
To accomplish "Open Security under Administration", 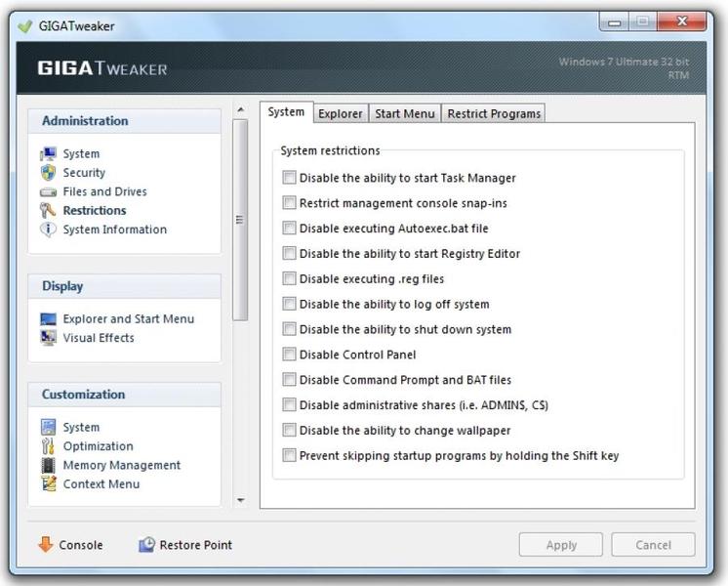I will click(84, 173).
